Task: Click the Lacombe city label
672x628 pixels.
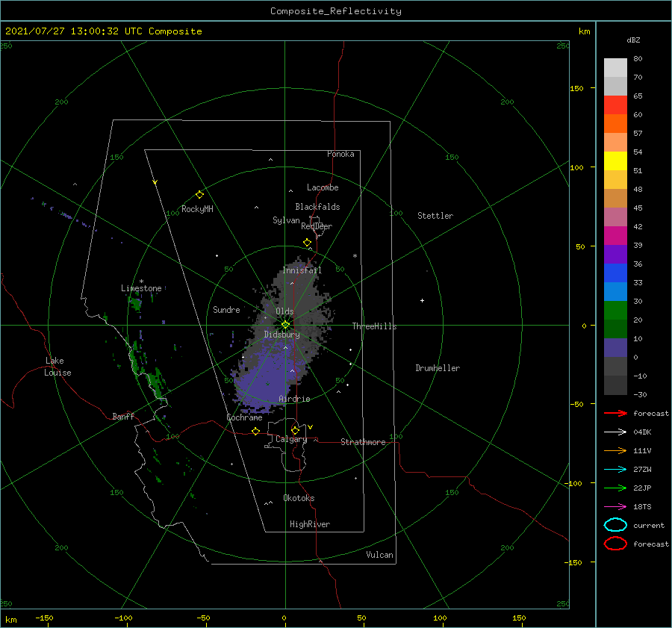Action: (323, 187)
